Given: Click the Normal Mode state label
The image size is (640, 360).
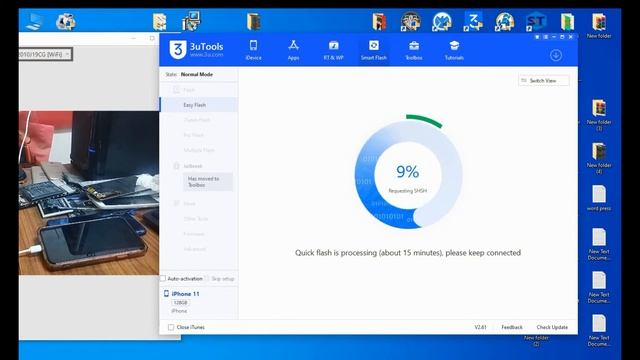Looking at the screenshot, I should (197, 74).
